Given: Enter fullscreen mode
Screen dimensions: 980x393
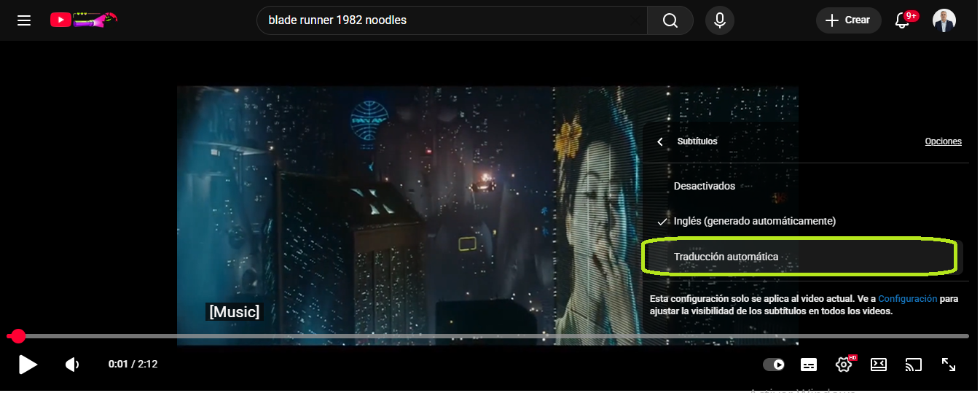Looking at the screenshot, I should coord(949,365).
